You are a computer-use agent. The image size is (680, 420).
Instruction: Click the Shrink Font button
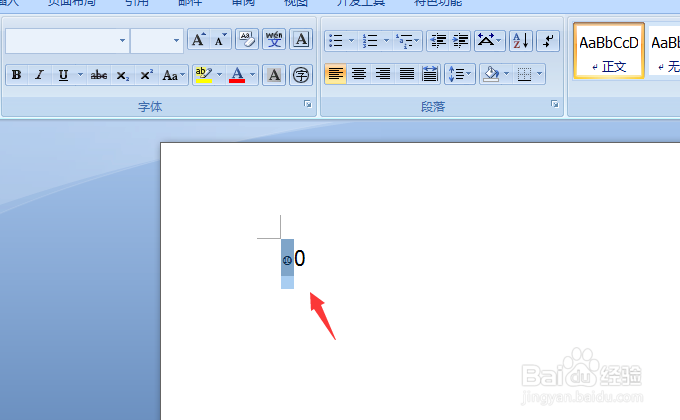tap(220, 40)
